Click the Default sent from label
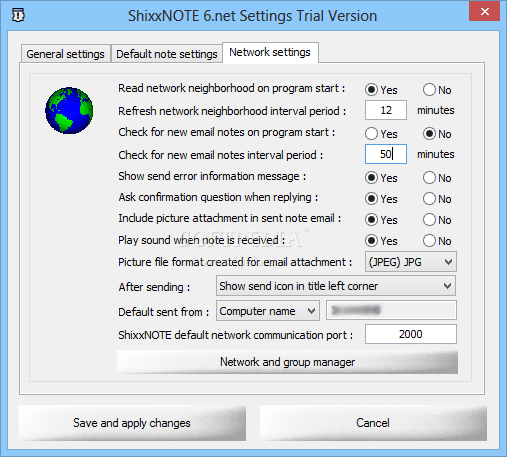 (x=164, y=312)
